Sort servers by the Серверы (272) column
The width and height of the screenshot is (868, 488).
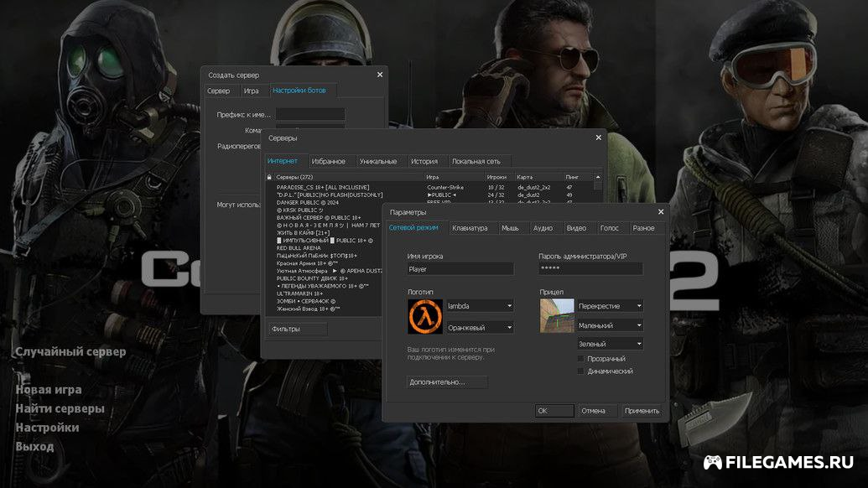pyautogui.click(x=349, y=177)
